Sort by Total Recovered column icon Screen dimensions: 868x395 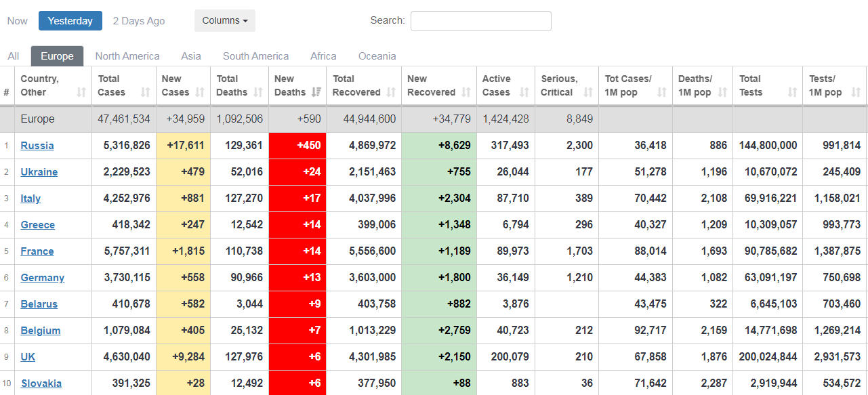(x=391, y=93)
